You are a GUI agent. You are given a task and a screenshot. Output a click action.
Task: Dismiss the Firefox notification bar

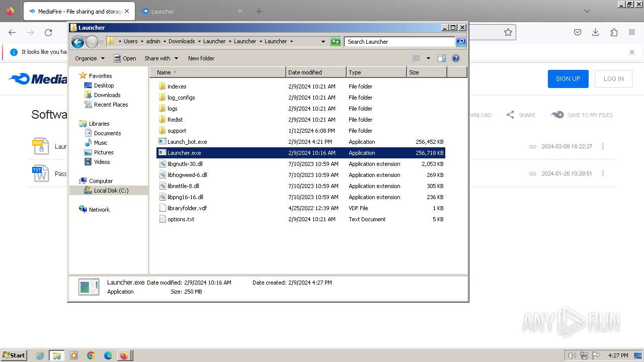click(x=632, y=52)
